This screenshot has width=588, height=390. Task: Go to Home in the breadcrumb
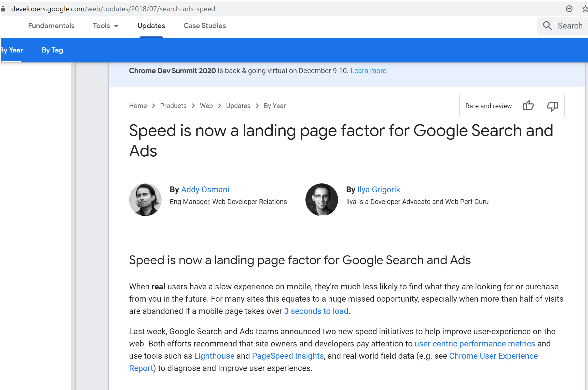click(138, 106)
